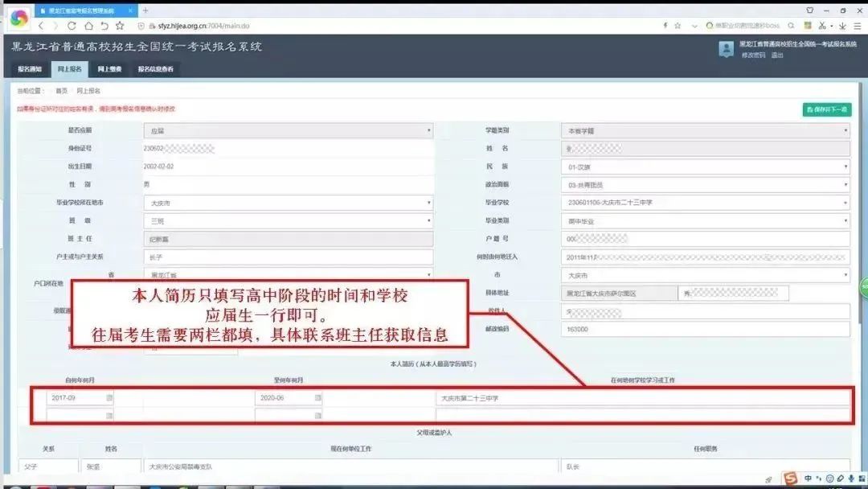Open the 报名信息查看 tab
This screenshot has height=489, width=868.
[155, 69]
